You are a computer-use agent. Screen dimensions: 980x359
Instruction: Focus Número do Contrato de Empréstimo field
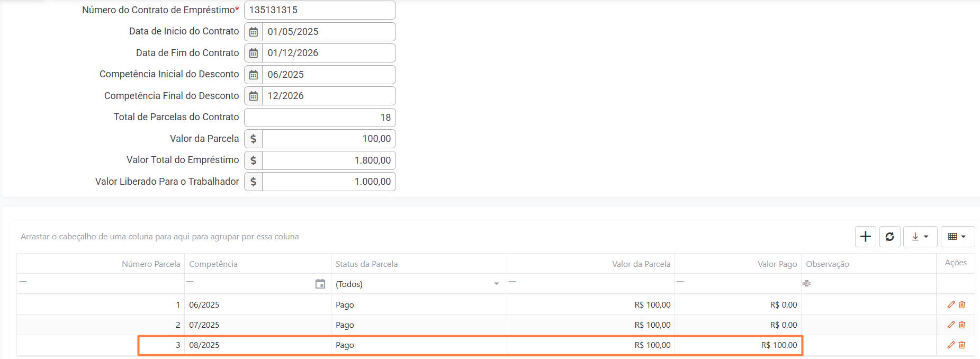coord(320,10)
